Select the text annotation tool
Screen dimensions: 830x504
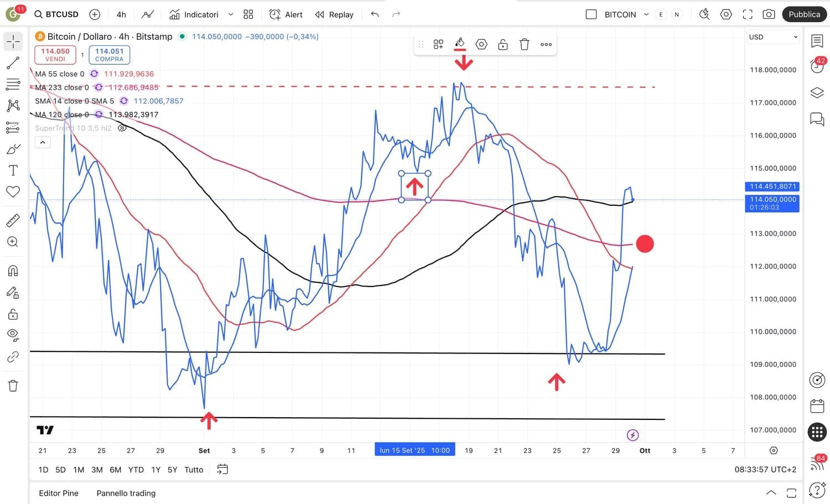coord(13,170)
